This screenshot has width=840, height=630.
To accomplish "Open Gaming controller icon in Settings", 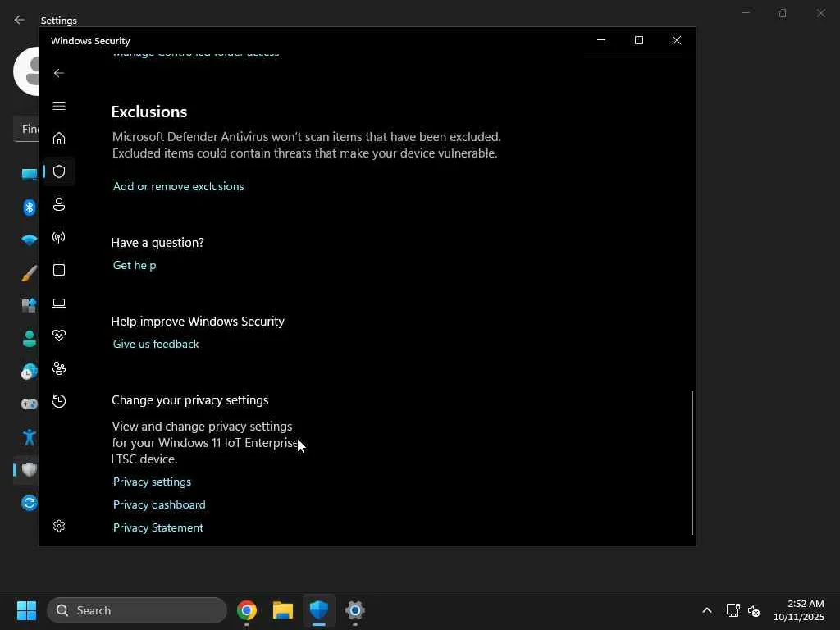I will [x=30, y=404].
